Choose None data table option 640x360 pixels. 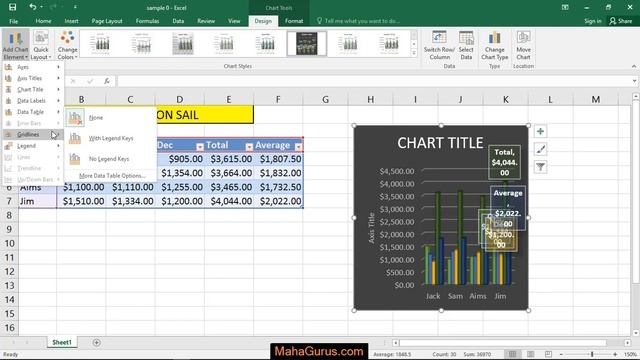[110, 118]
